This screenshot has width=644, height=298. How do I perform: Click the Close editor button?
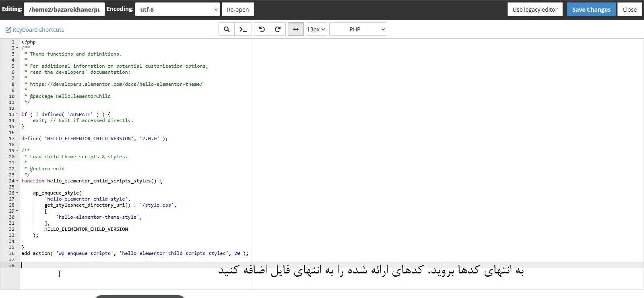630,9
